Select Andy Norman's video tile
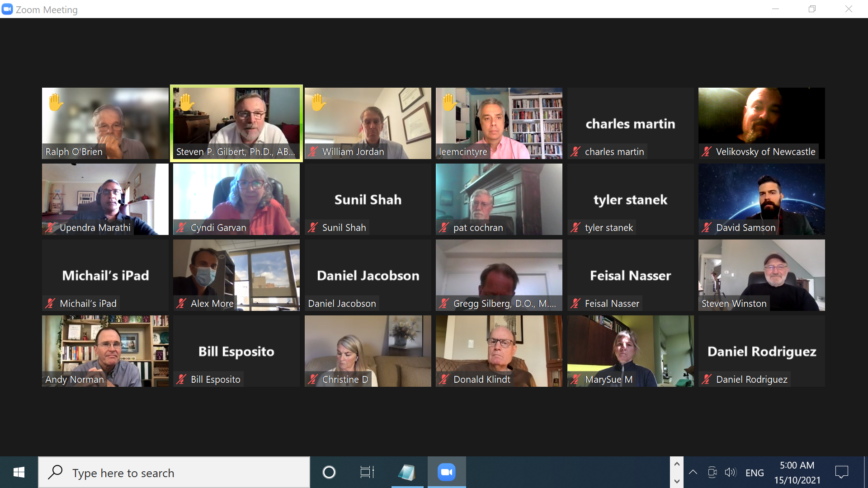868x488 pixels. coord(105,351)
